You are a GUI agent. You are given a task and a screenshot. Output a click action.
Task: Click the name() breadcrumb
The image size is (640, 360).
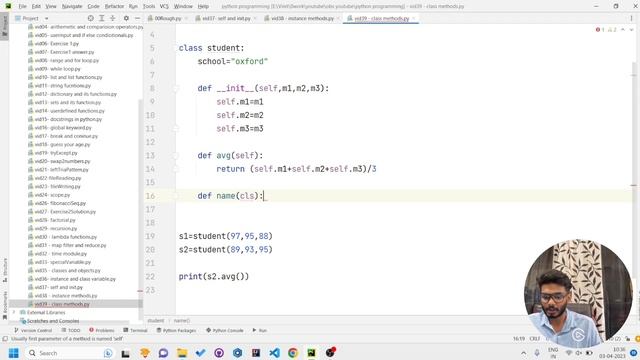coord(182,320)
